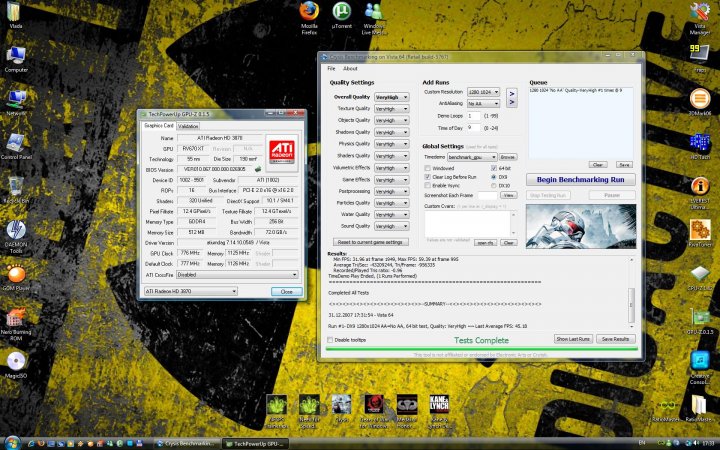
Task: Open the About menu in Crysis Benchmarking
Action: [350, 68]
